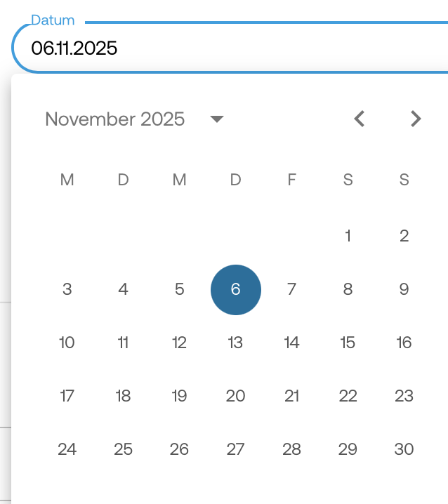Pick November 10 in the calendar

pos(67,343)
